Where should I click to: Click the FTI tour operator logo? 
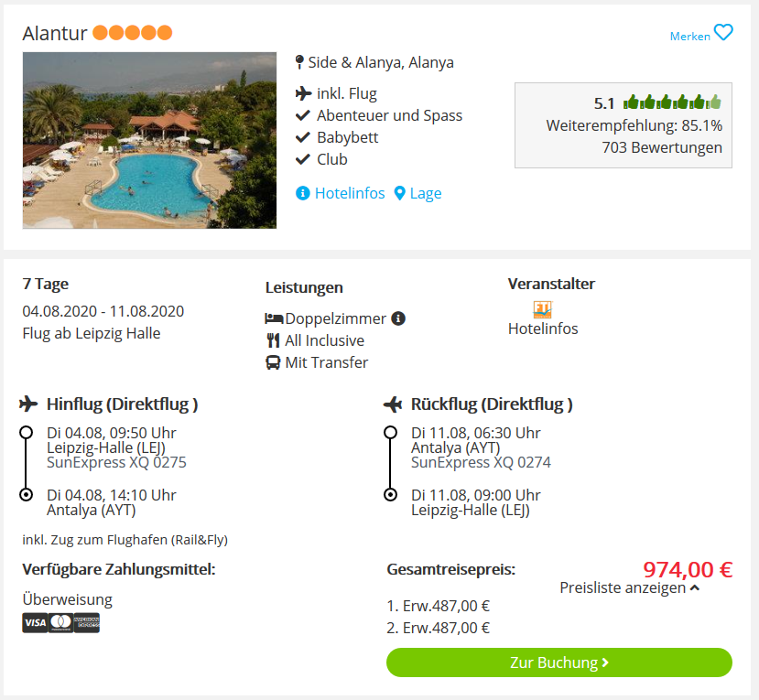tap(543, 309)
